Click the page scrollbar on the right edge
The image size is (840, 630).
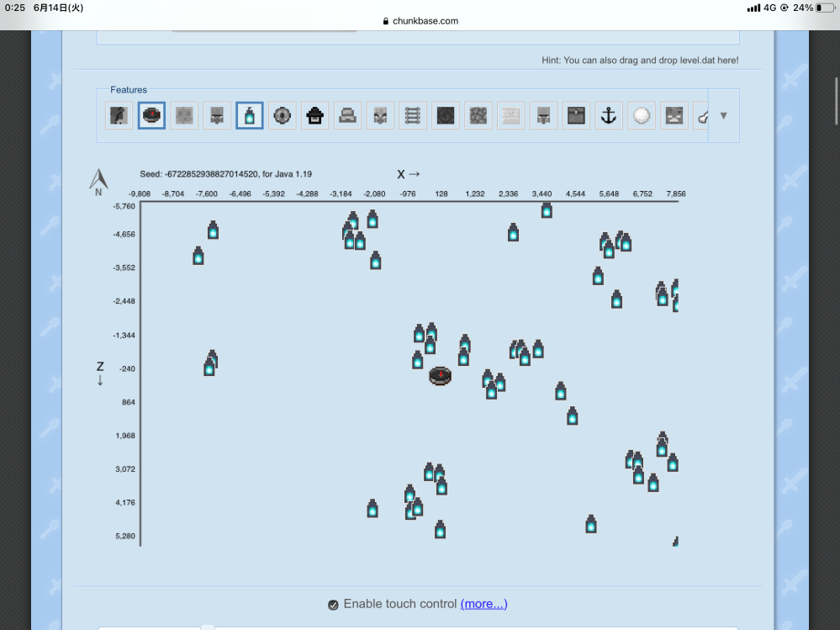[837, 101]
